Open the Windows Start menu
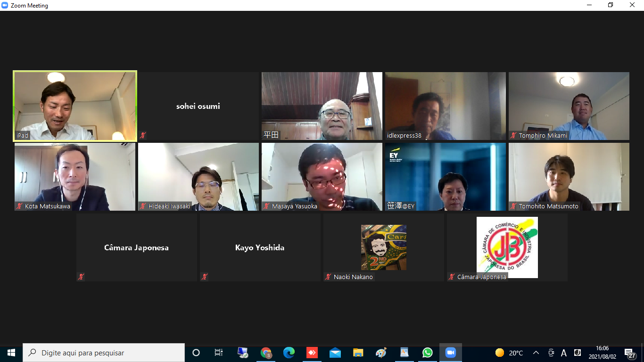This screenshot has height=362, width=644. click(11, 353)
